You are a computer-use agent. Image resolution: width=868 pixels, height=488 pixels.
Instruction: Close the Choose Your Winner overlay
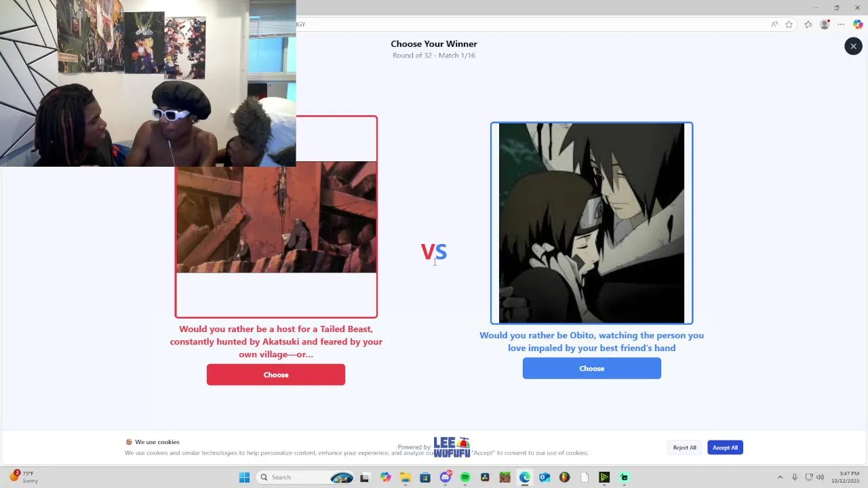(853, 46)
